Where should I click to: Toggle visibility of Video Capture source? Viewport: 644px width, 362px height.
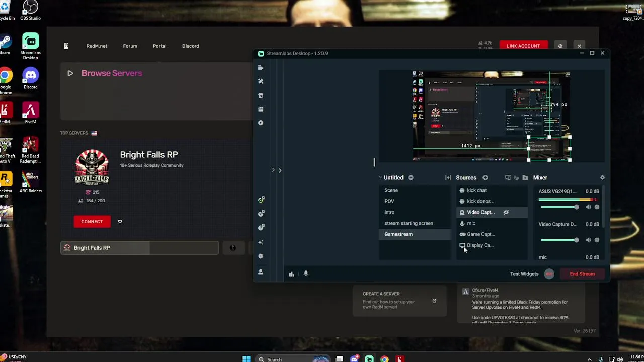pos(506,212)
